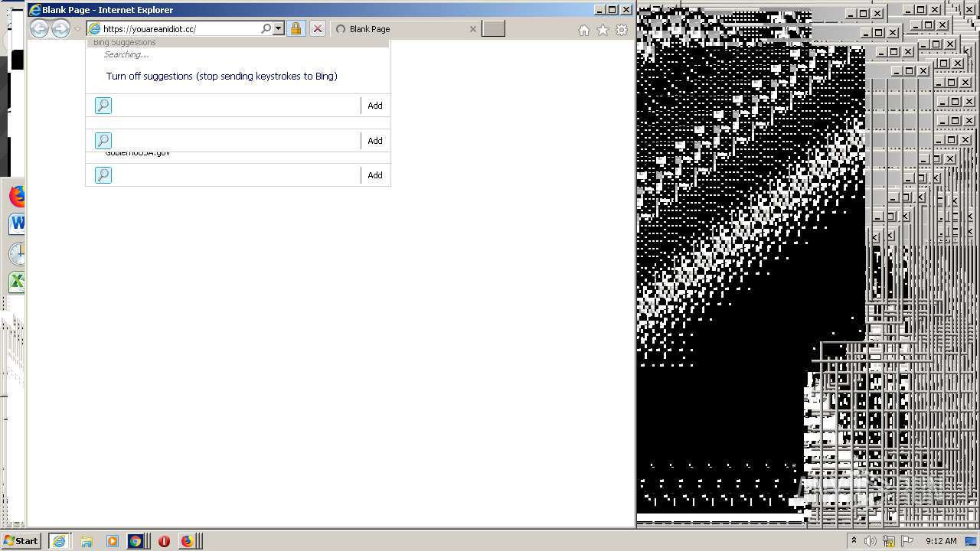This screenshot has height=551, width=980.
Task: Click Add in the topmost provider row
Action: coord(375,106)
